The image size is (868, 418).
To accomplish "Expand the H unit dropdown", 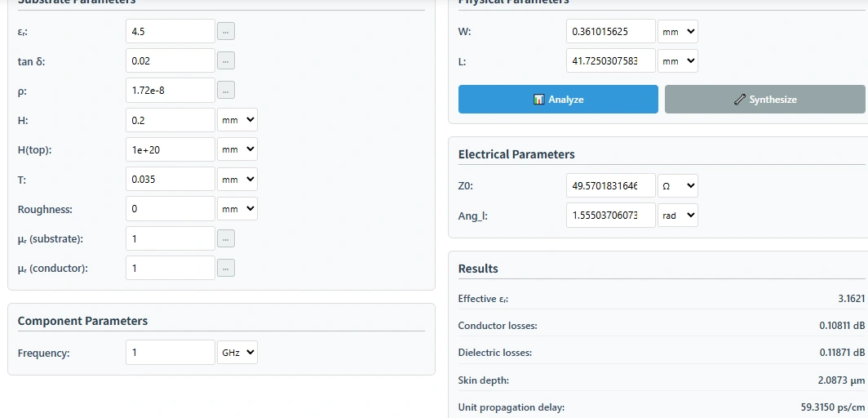I will coord(237,120).
